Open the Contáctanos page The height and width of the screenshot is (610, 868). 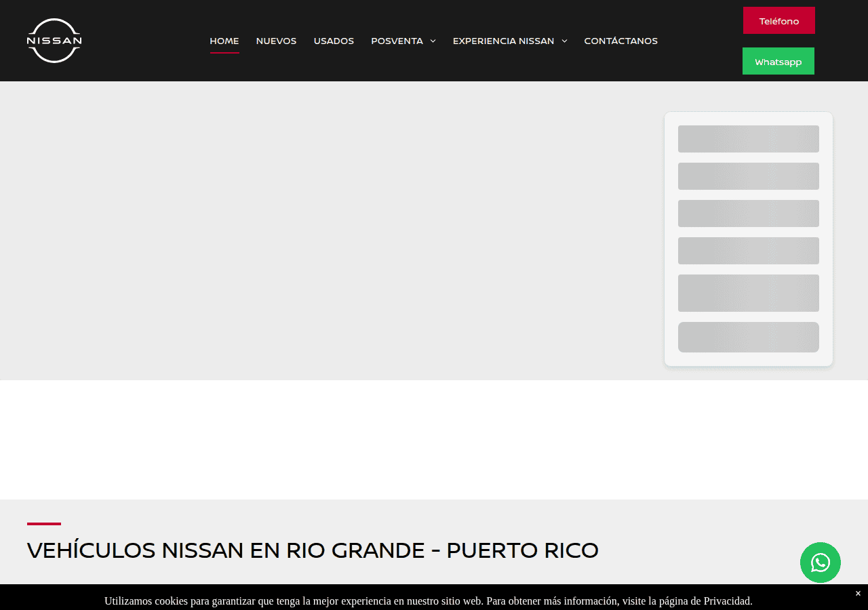(x=621, y=41)
